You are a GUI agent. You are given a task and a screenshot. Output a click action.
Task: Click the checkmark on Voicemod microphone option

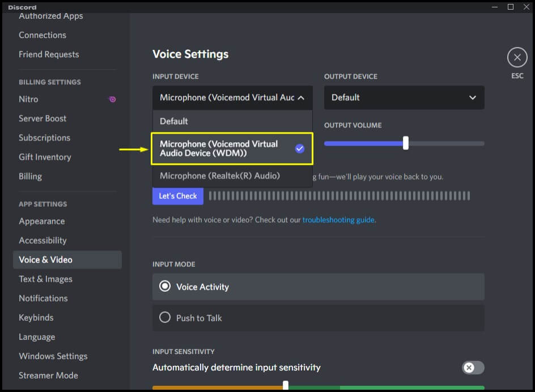point(300,148)
